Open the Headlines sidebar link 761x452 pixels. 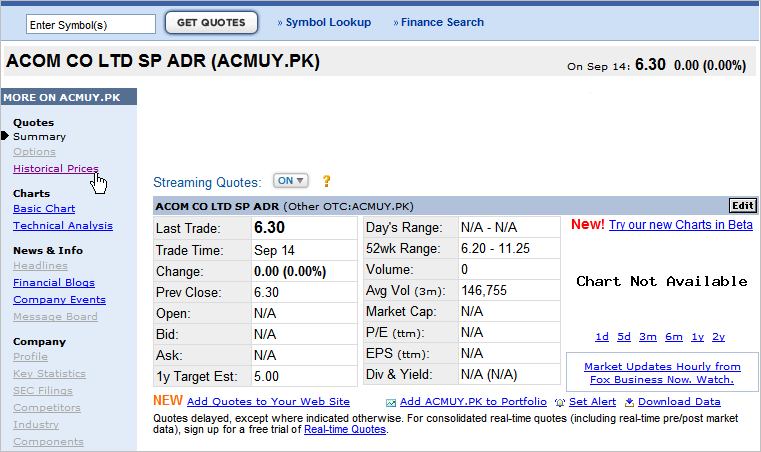(x=40, y=266)
